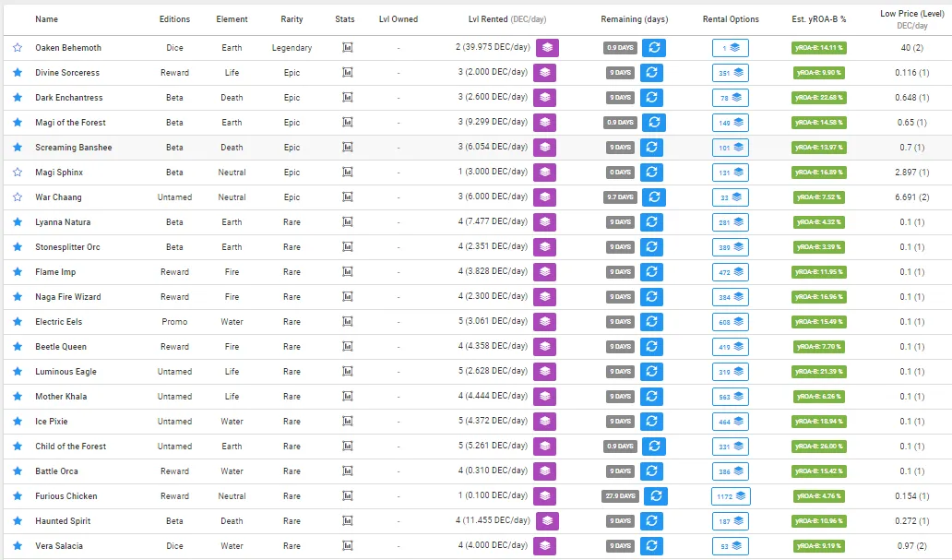Renew rental for Dark Enchantress
This screenshot has width=952, height=560.
tap(651, 97)
